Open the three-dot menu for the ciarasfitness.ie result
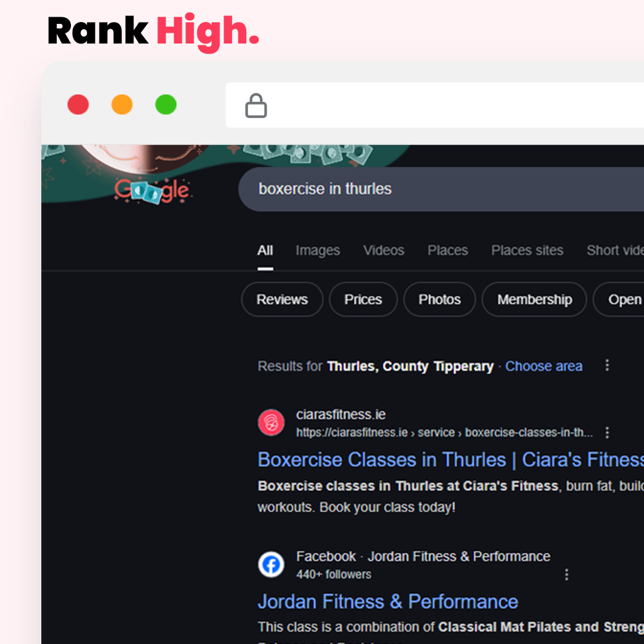 pyautogui.click(x=607, y=432)
